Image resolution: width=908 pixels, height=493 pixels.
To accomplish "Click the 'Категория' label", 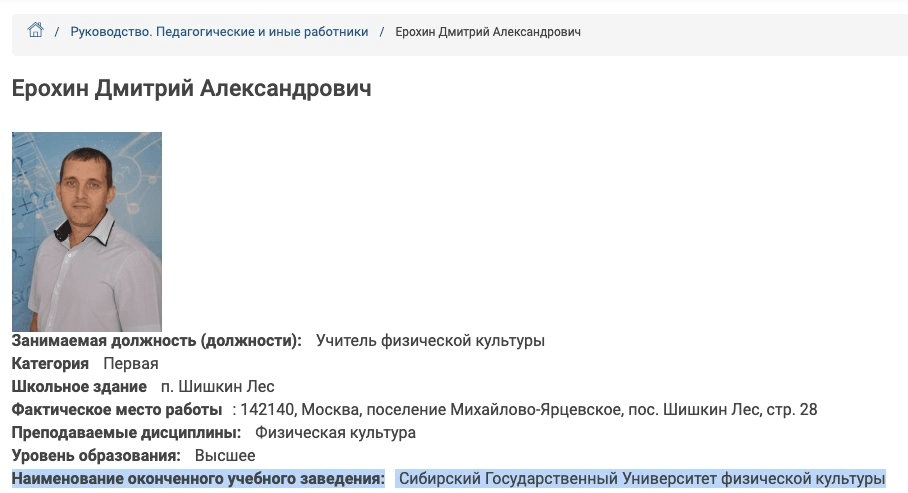I will (x=50, y=364).
